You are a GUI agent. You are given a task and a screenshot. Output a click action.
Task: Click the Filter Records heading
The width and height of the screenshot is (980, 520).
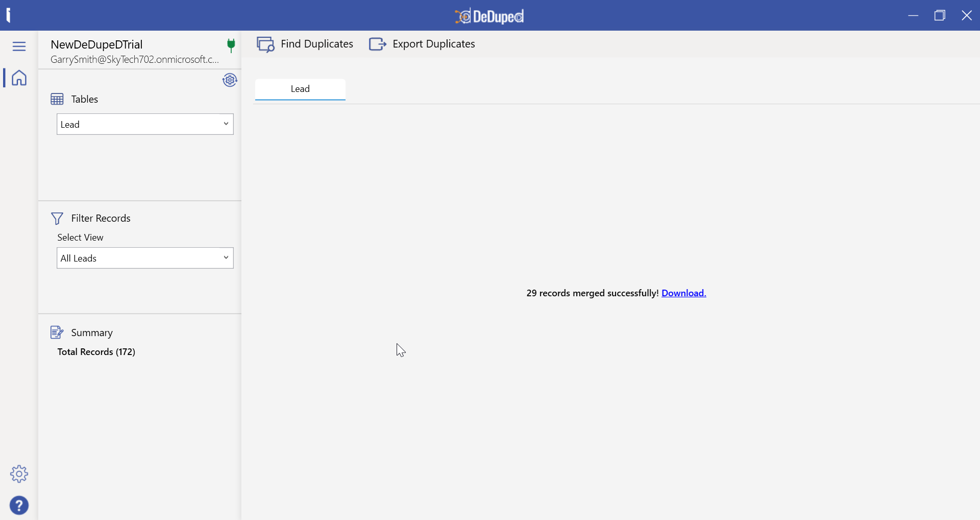point(101,219)
